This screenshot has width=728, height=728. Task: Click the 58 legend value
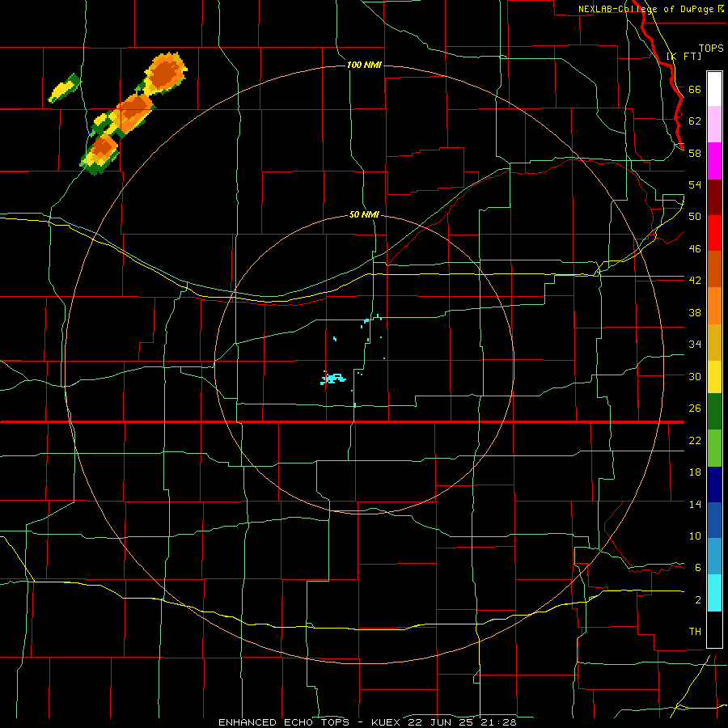tap(695, 153)
